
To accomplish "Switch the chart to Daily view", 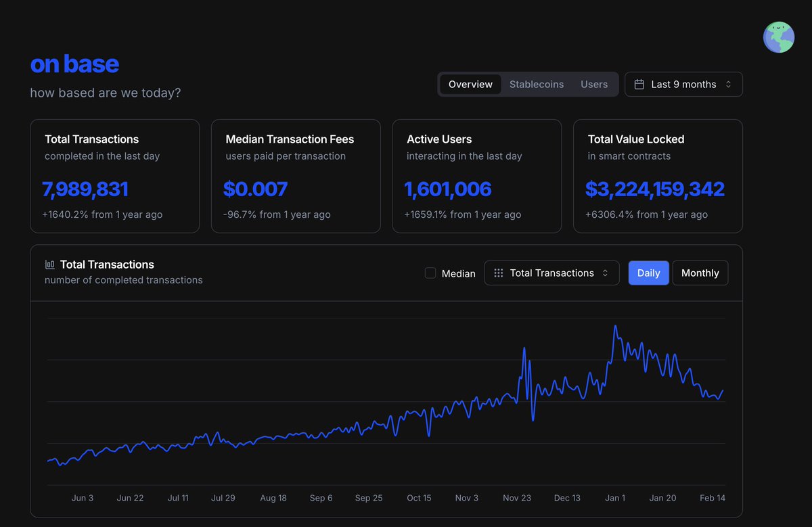I will (x=649, y=273).
